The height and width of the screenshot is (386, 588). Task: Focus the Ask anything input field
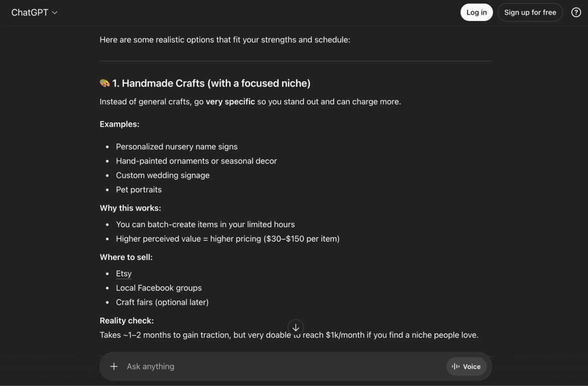pos(281,366)
